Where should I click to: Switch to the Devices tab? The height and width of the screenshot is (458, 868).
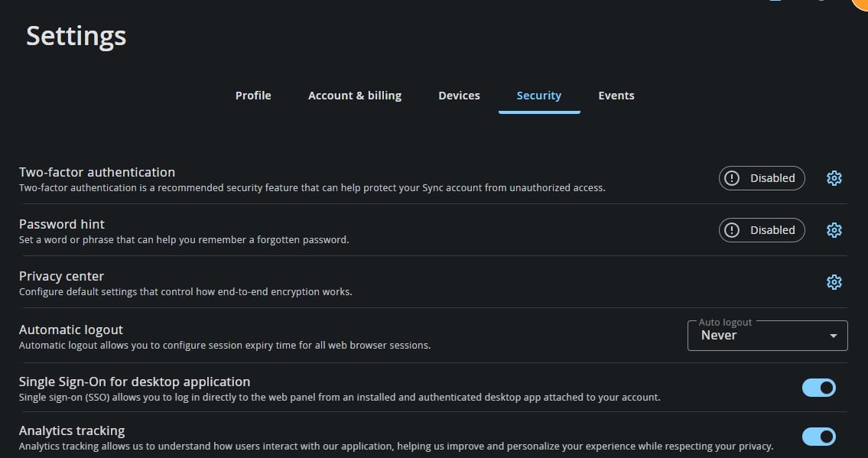coord(459,96)
